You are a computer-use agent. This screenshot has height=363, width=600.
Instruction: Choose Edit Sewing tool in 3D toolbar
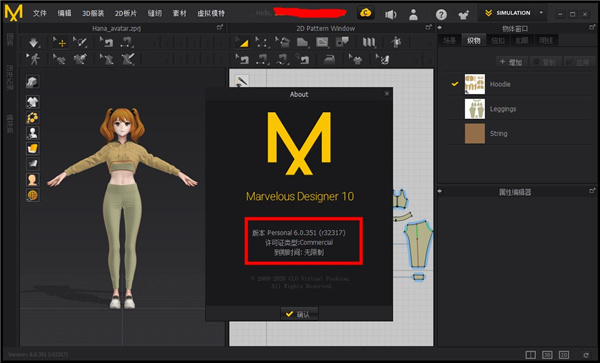107,42
